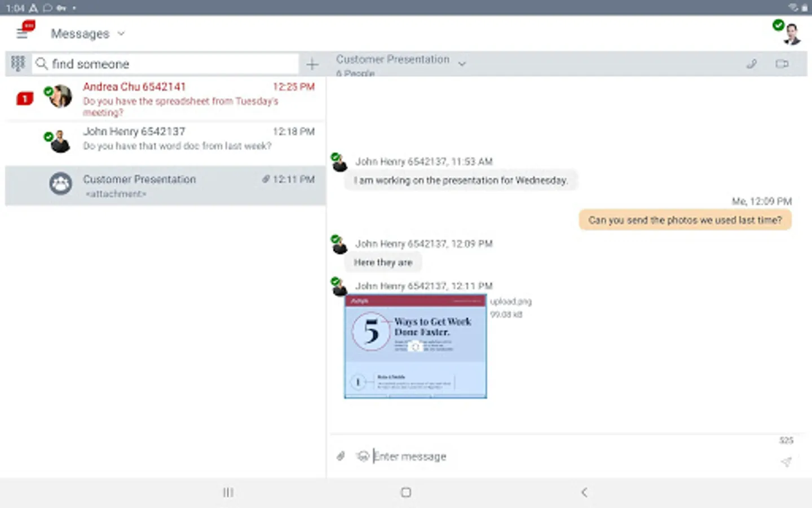The width and height of the screenshot is (812, 508).
Task: Click the 6 People subtitle
Action: pos(355,73)
